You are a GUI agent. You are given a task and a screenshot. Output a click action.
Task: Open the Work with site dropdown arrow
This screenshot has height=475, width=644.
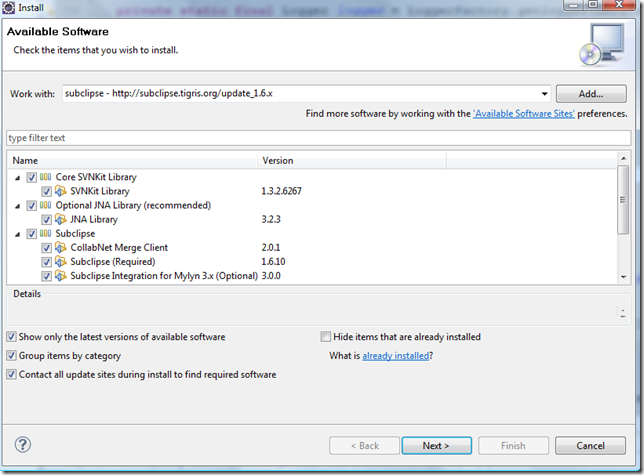tap(544, 94)
